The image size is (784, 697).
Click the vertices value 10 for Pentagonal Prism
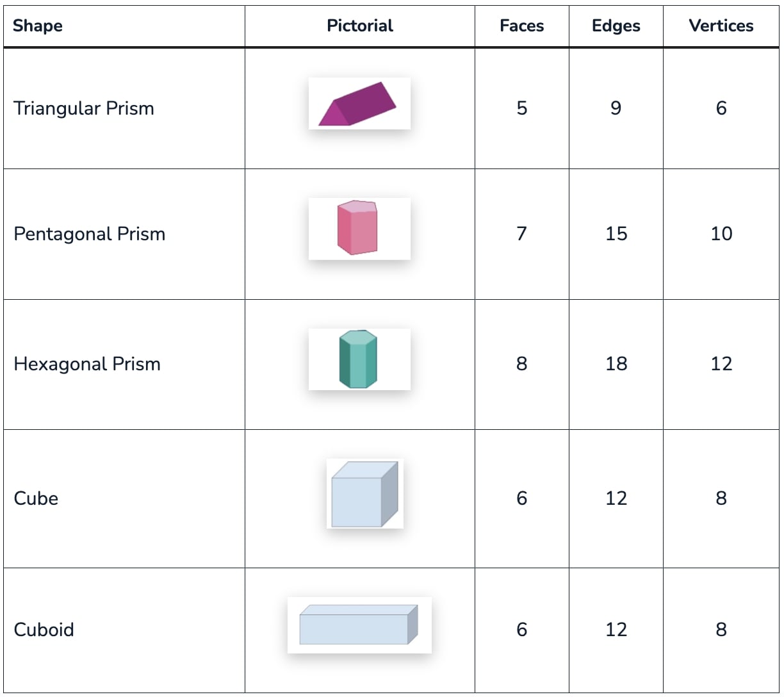pyautogui.click(x=721, y=234)
